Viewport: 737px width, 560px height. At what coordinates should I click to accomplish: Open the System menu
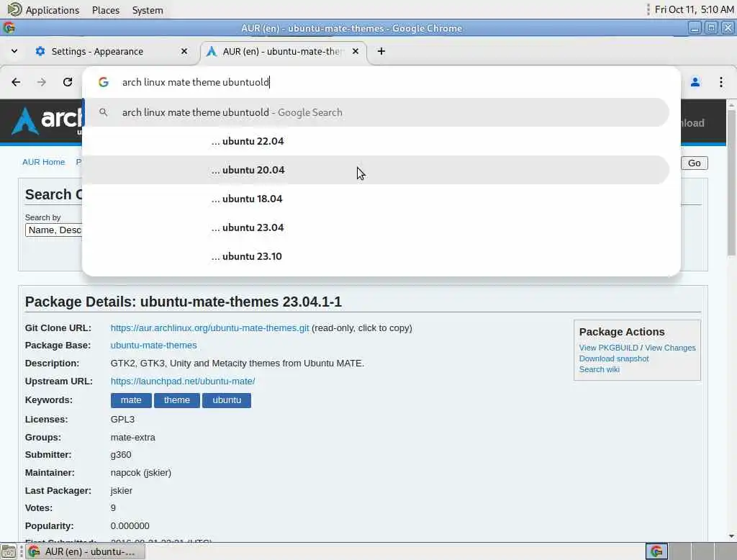coord(148,10)
